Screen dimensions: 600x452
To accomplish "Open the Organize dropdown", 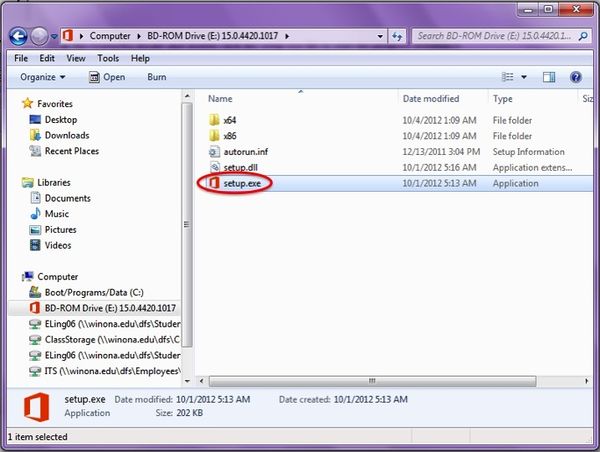I will coord(42,77).
